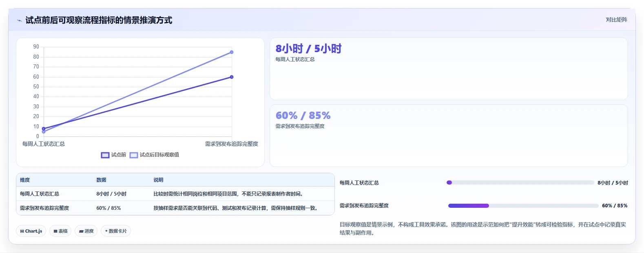The width and height of the screenshot is (644, 253).
Task: Click the header icon beside the title
Action: point(19,20)
